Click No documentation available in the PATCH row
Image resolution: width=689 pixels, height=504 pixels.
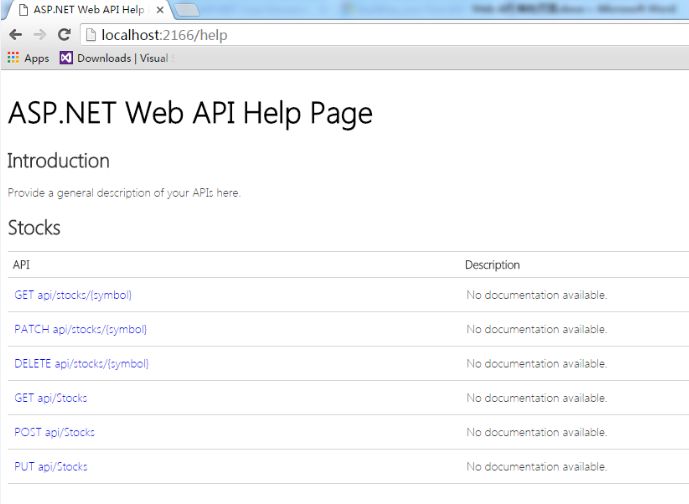pyautogui.click(x=537, y=329)
